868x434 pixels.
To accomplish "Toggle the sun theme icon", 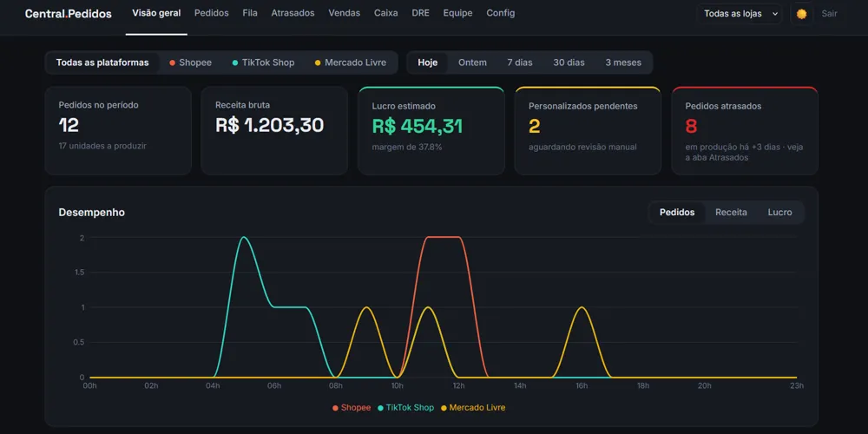I will (801, 14).
